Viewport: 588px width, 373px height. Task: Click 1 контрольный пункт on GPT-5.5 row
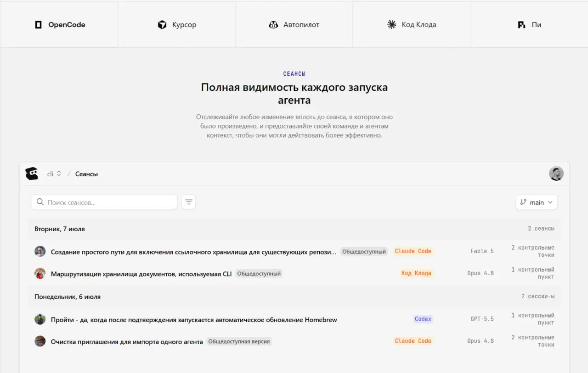click(533, 319)
